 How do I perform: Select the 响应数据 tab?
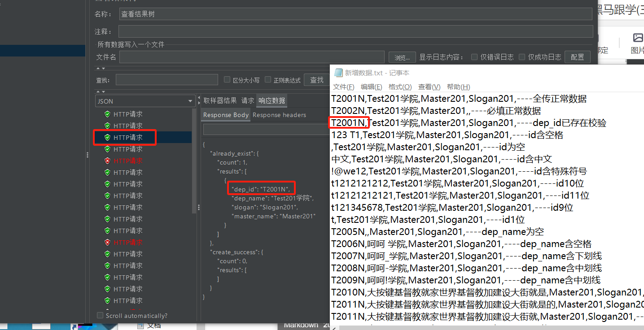[x=272, y=101]
